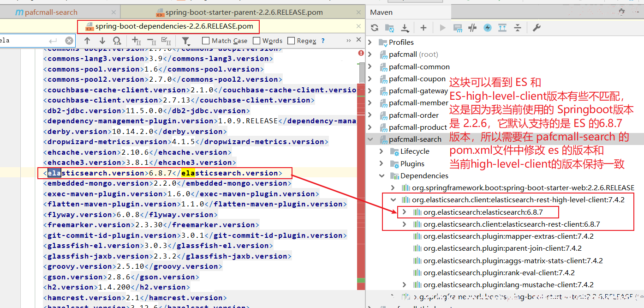This screenshot has width=644, height=308.
Task: Collapse all nodes in Maven tree
Action: [x=518, y=28]
